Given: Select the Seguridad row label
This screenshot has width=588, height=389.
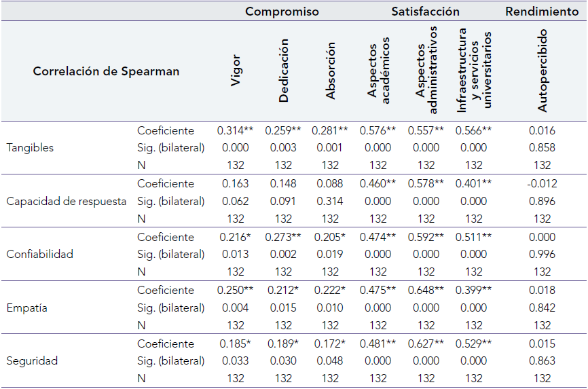Looking at the screenshot, I should point(31,360).
